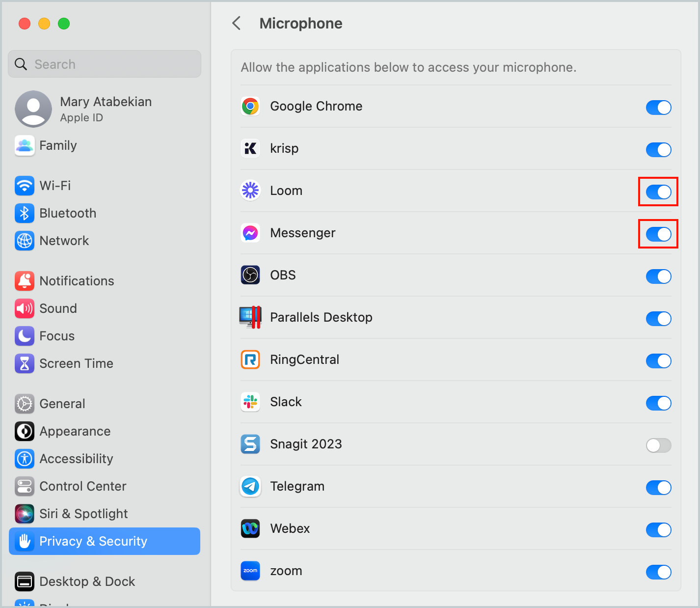The height and width of the screenshot is (608, 700).
Task: Click the Accessibility icon in sidebar
Action: (25, 459)
